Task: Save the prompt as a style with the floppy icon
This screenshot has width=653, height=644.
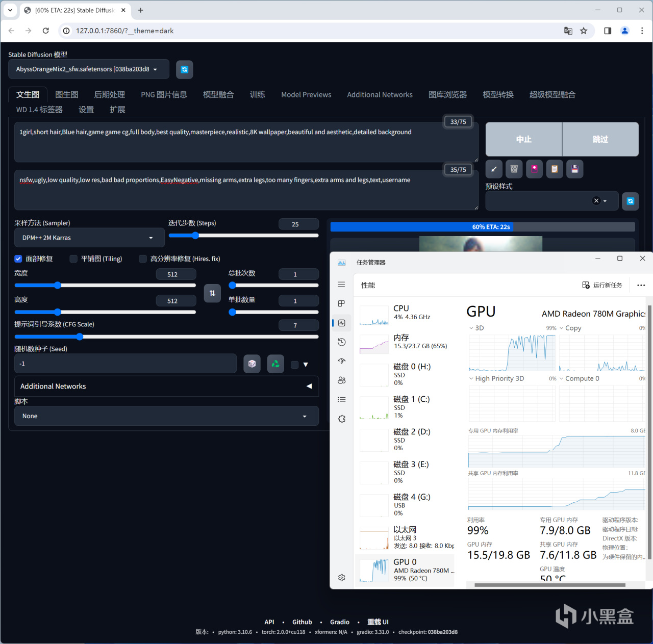Action: (x=575, y=169)
